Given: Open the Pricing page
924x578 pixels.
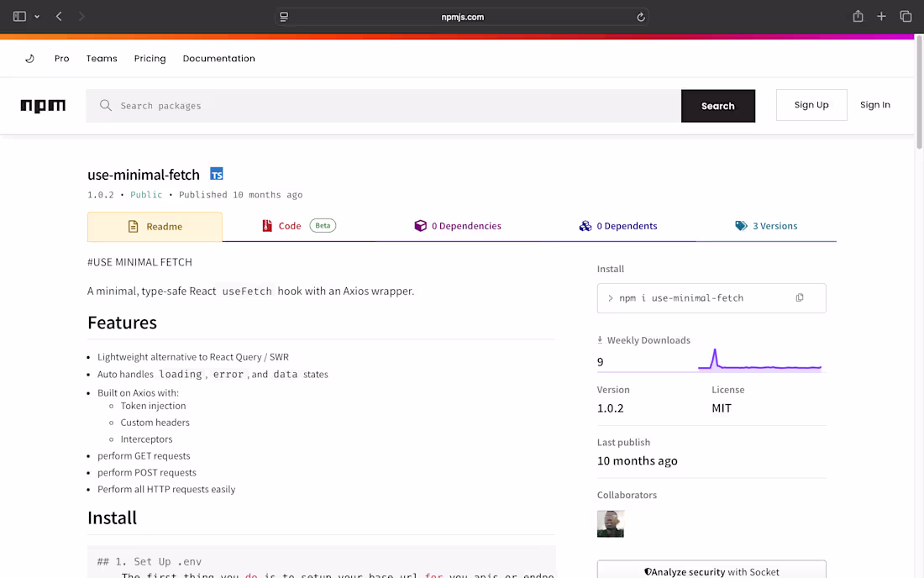Looking at the screenshot, I should coord(150,58).
